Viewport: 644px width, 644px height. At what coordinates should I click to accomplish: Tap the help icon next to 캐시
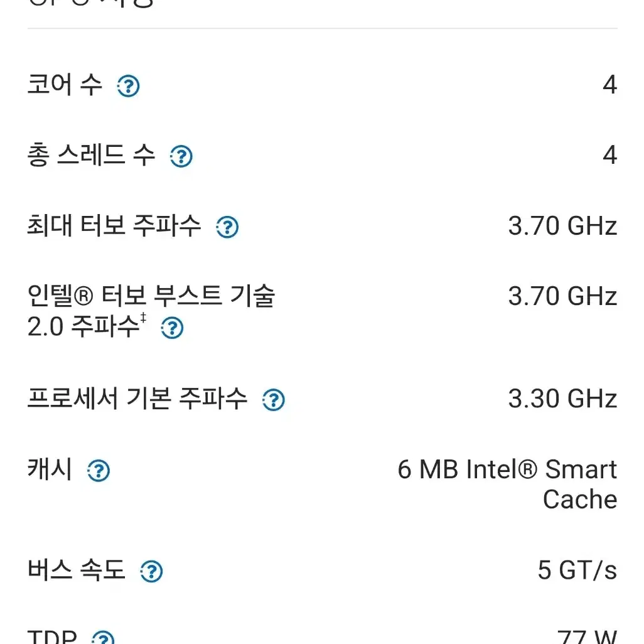click(x=98, y=470)
